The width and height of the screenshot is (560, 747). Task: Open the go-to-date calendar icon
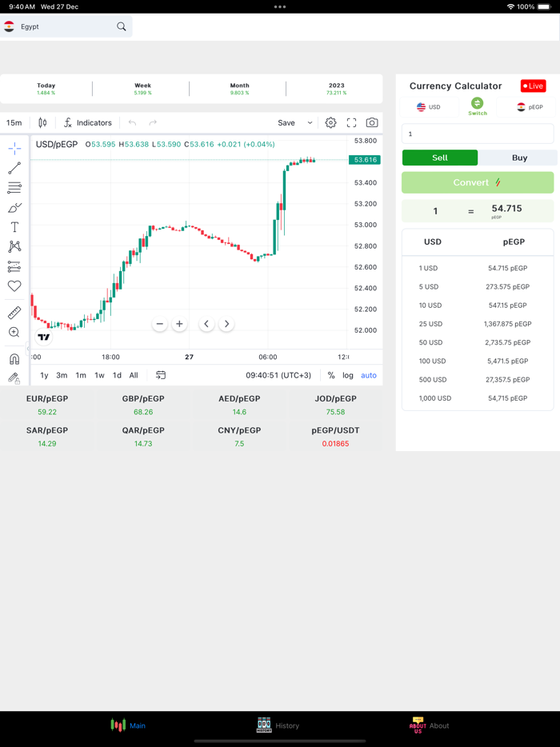point(161,375)
